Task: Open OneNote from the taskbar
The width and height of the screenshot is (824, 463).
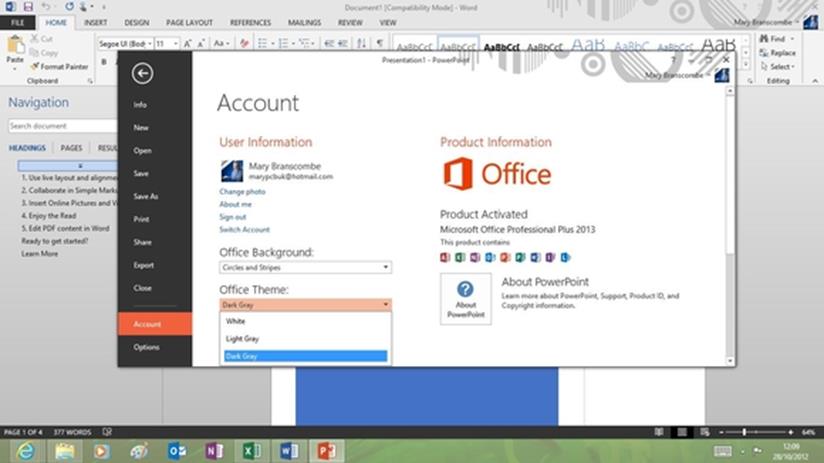Action: (214, 451)
